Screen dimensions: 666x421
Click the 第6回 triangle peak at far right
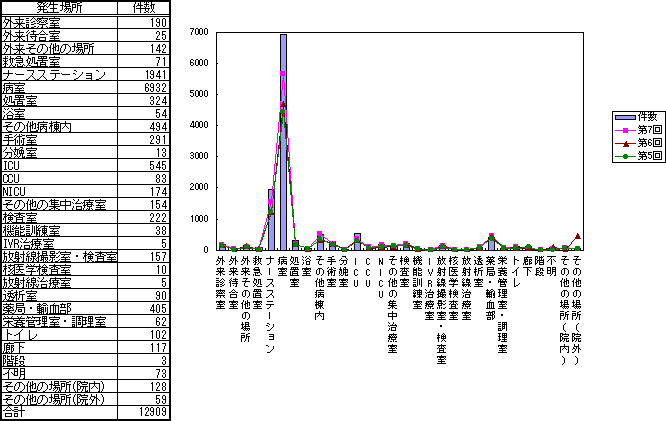tap(577, 237)
